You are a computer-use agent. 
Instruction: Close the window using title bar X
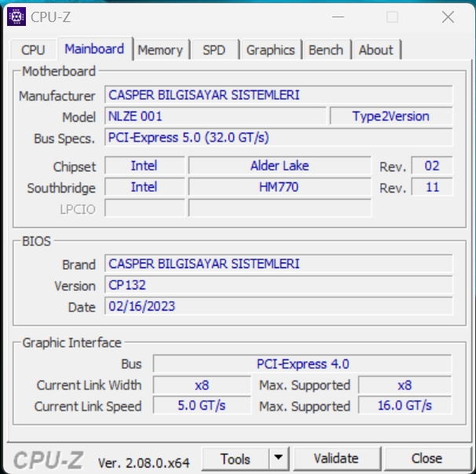click(448, 17)
